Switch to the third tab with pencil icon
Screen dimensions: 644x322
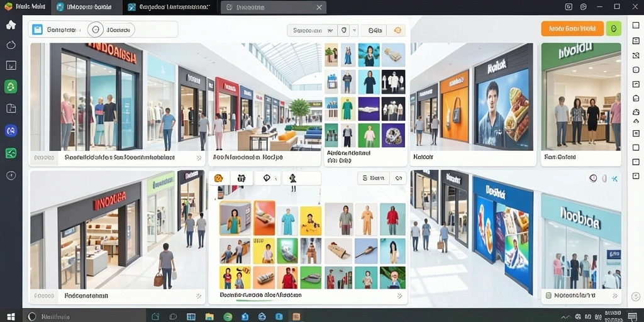(x=169, y=7)
